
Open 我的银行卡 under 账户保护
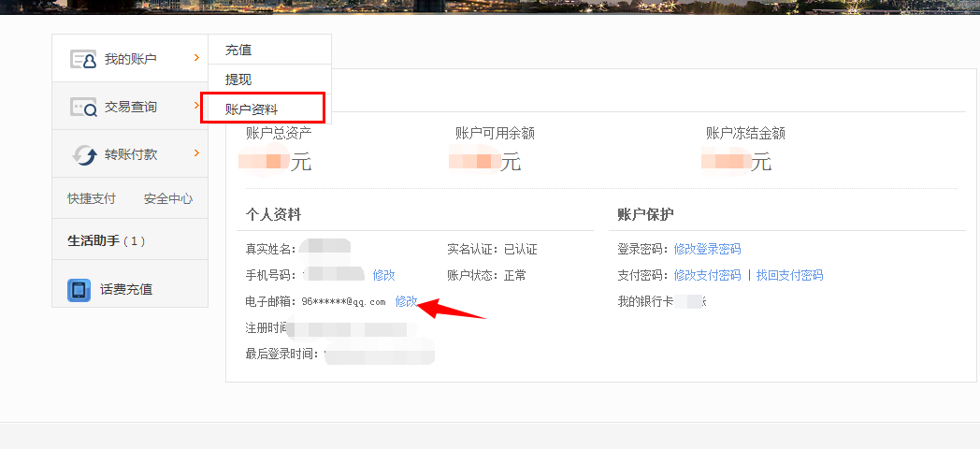coord(645,301)
